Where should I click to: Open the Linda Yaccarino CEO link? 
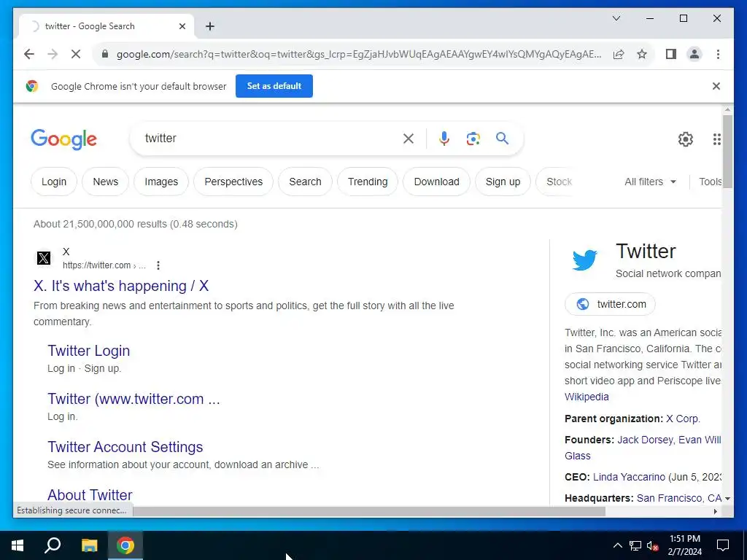(x=629, y=477)
